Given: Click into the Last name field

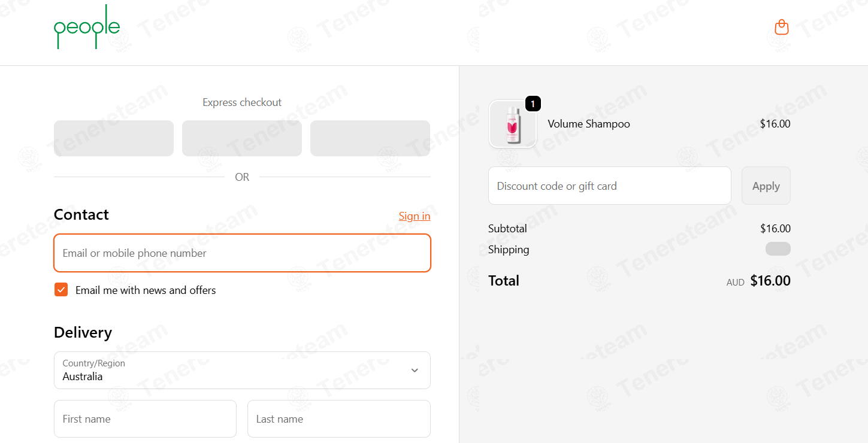Looking at the screenshot, I should 339,418.
